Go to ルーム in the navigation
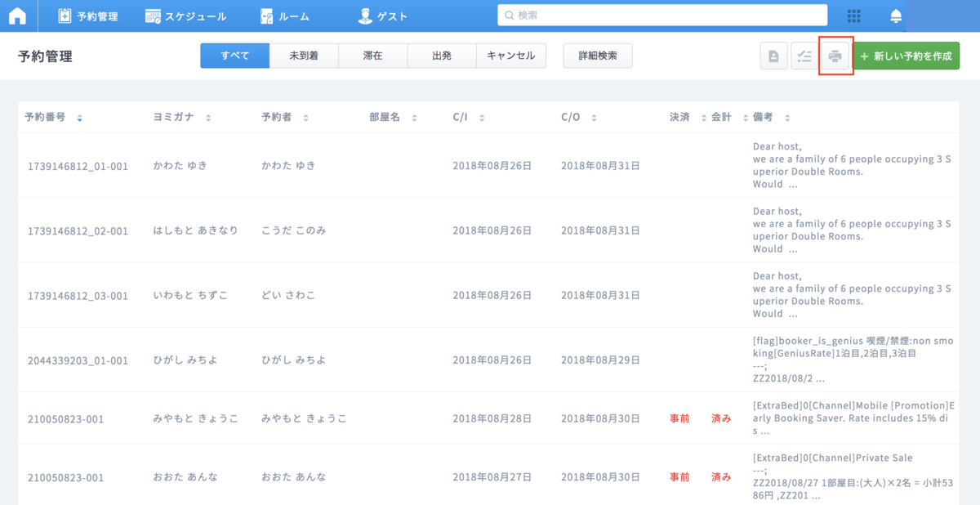980x505 pixels. point(284,16)
